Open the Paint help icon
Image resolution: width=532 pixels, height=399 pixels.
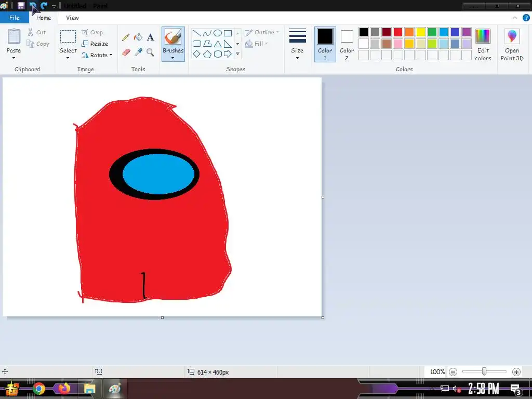(526, 18)
